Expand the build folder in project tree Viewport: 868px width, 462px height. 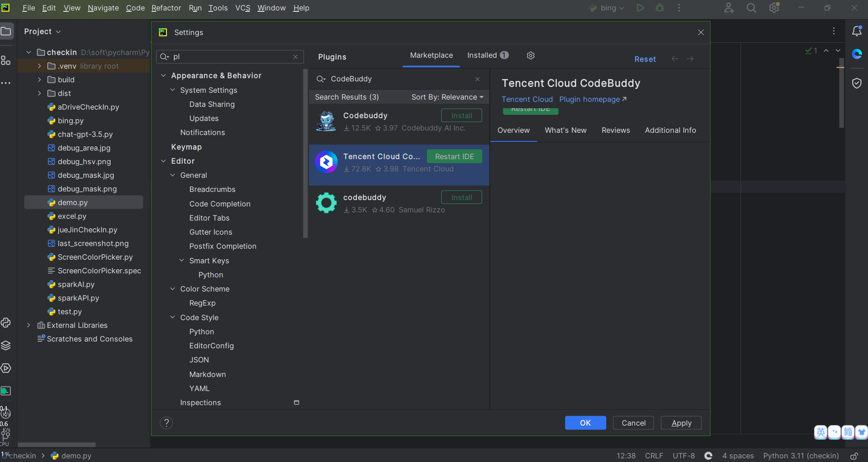pyautogui.click(x=40, y=80)
